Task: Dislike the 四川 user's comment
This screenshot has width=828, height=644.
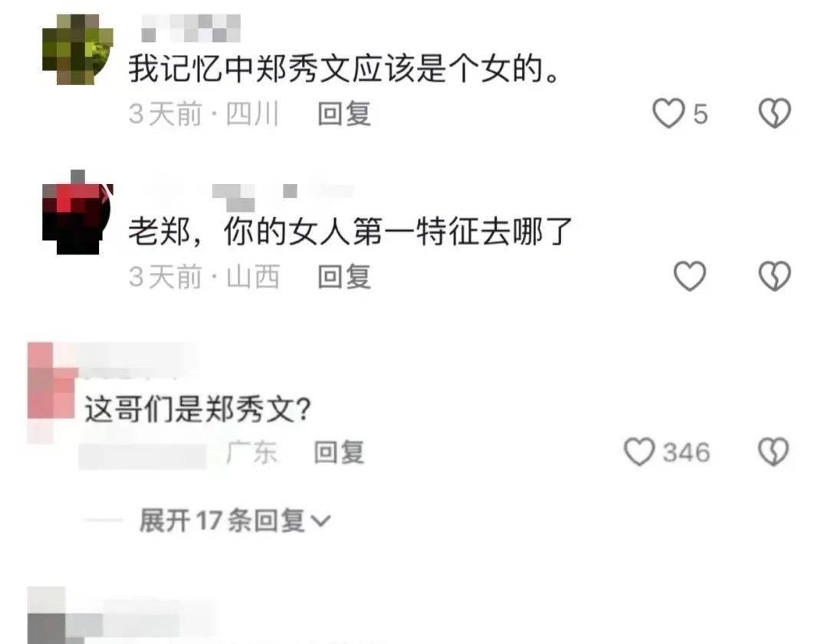Action: [x=774, y=113]
